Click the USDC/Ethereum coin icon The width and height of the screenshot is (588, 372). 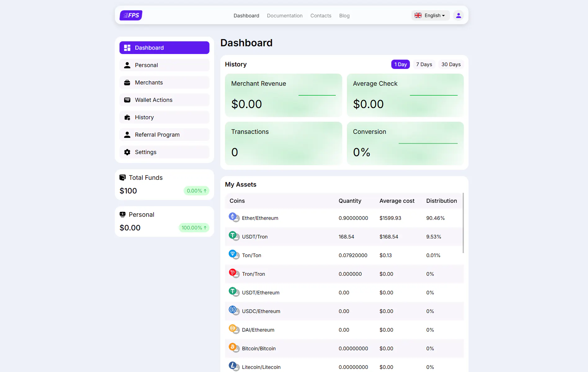click(x=234, y=310)
